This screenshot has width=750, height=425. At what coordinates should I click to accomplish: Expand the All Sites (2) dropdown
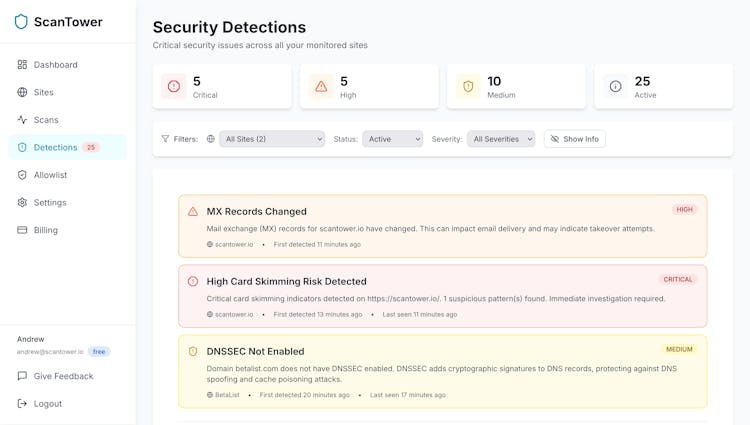point(272,139)
